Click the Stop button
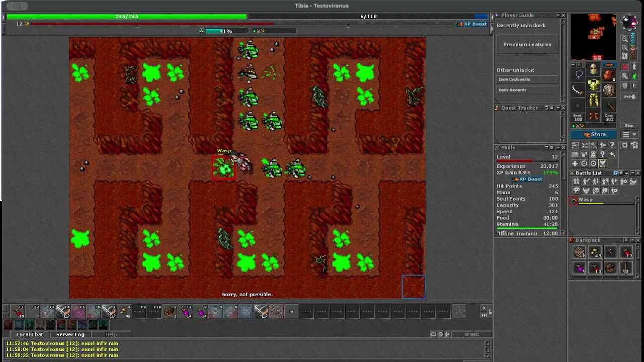The height and width of the screenshot is (362, 644). coord(629,126)
